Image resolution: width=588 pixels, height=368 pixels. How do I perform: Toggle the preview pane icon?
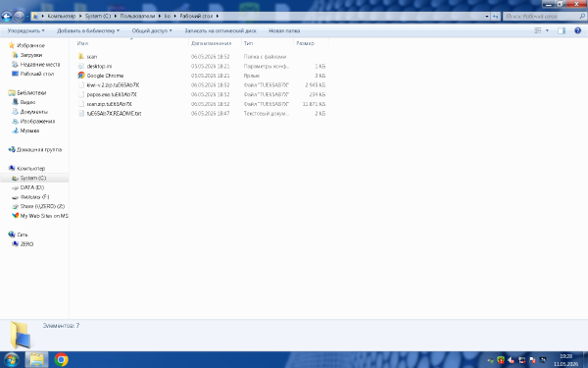click(x=562, y=30)
